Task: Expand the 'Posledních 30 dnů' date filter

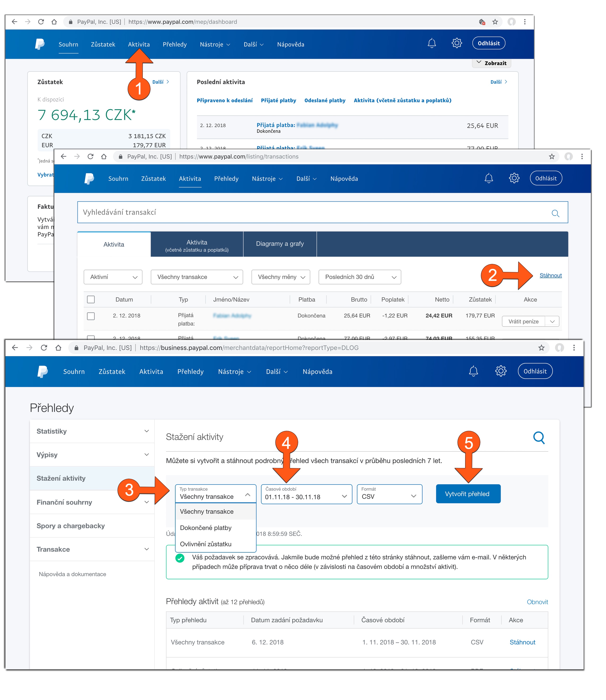Action: pos(360,277)
